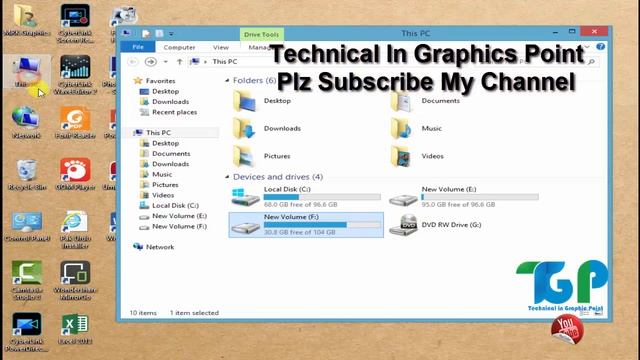Select Videos under This PC tree
Image resolution: width=640 pixels, height=360 pixels.
[157, 195]
